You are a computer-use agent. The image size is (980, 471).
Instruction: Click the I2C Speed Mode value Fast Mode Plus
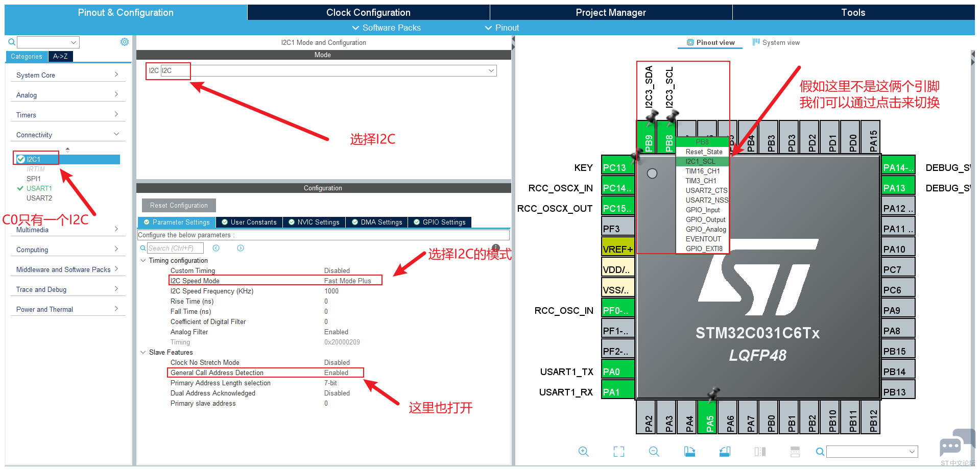pos(347,281)
